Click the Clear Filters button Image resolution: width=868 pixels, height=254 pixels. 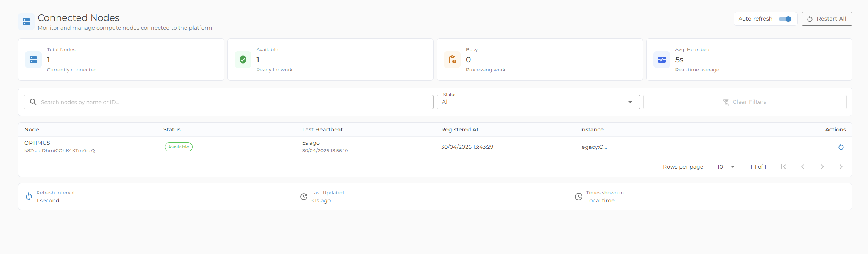click(x=745, y=102)
